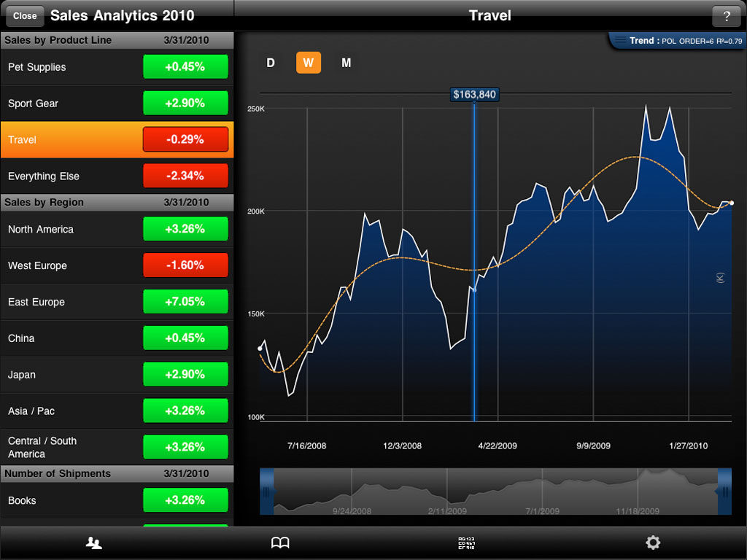The width and height of the screenshot is (747, 560).
Task: Tap the Trend panel handle icon
Action: (620, 40)
